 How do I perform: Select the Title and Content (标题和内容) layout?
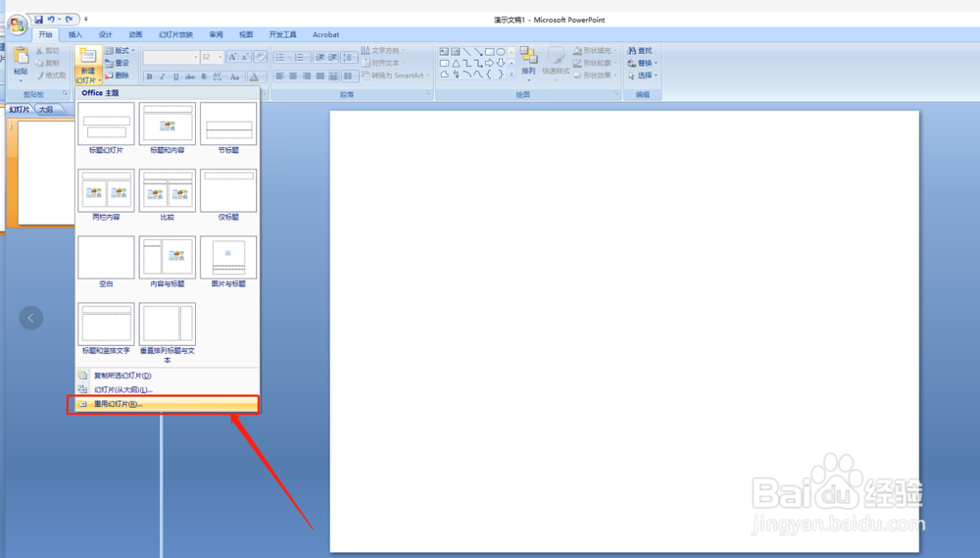pos(167,128)
